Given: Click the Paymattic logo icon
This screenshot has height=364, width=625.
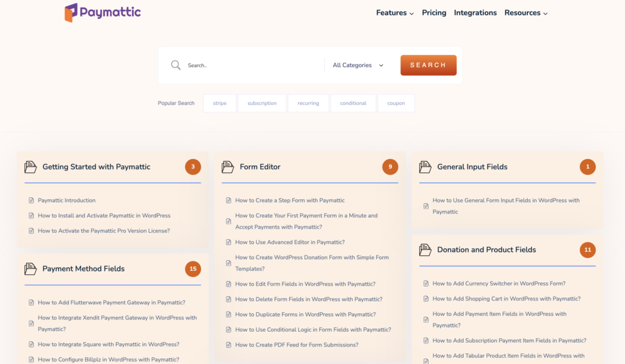Looking at the screenshot, I should [71, 12].
